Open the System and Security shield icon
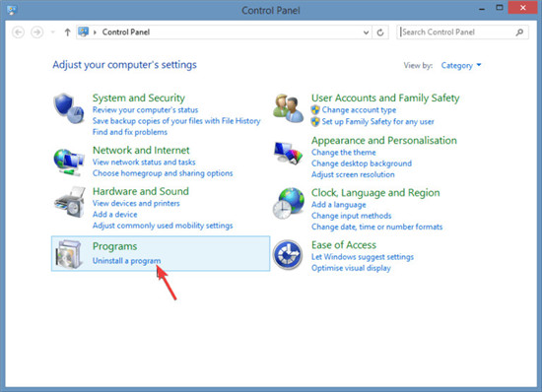This screenshot has height=392, width=542. tap(68, 108)
